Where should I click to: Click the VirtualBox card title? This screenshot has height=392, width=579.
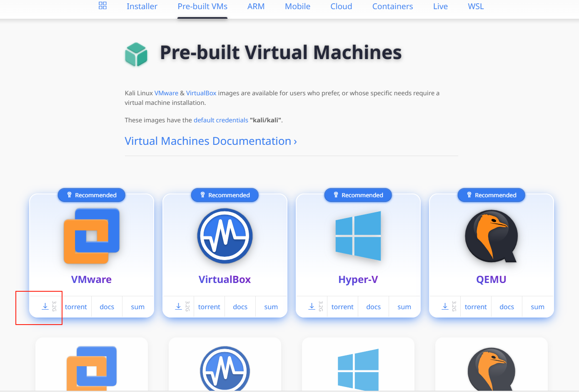pyautogui.click(x=225, y=280)
